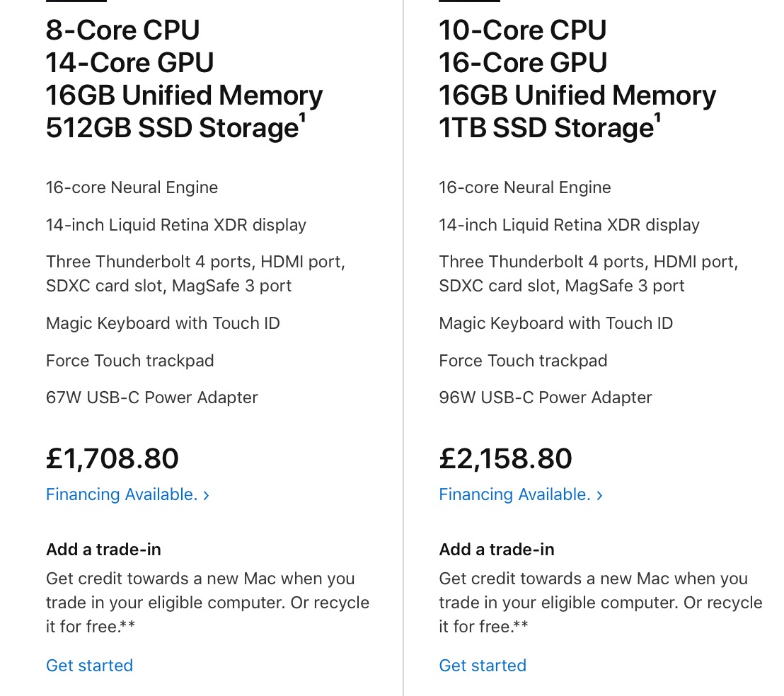Select the 8-Core CPU heading
This screenshot has width=784, height=696.
tap(123, 30)
